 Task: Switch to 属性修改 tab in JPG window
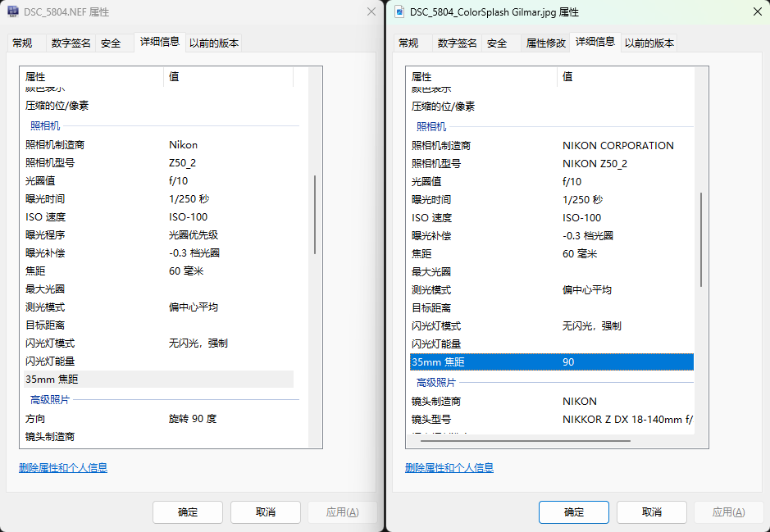coord(545,43)
